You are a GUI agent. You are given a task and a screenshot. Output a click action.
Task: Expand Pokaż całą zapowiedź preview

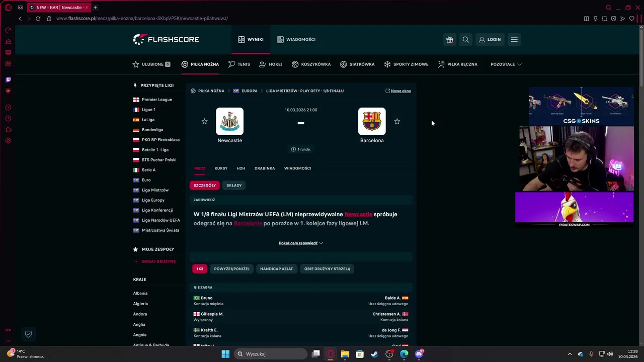[301, 243]
